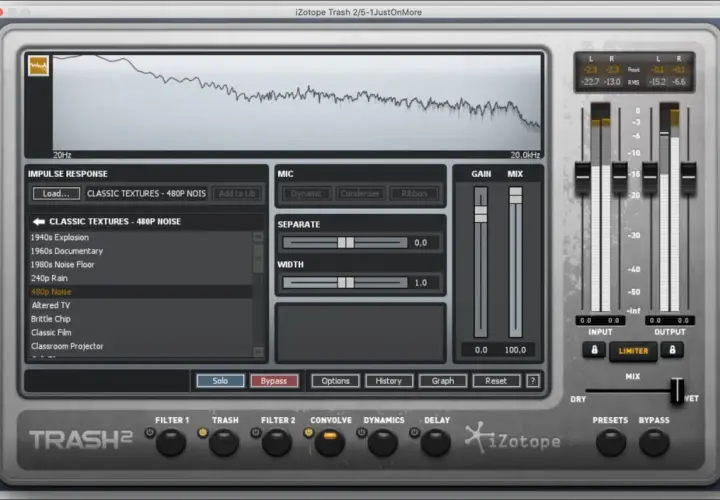This screenshot has height=500, width=720.
Task: Toggle input channel link lock
Action: coord(594,350)
